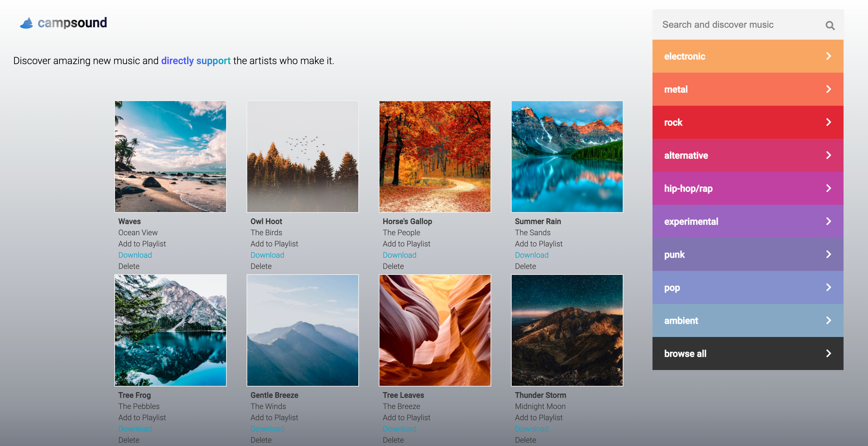
Task: Open the experimental genre
Action: click(x=748, y=221)
